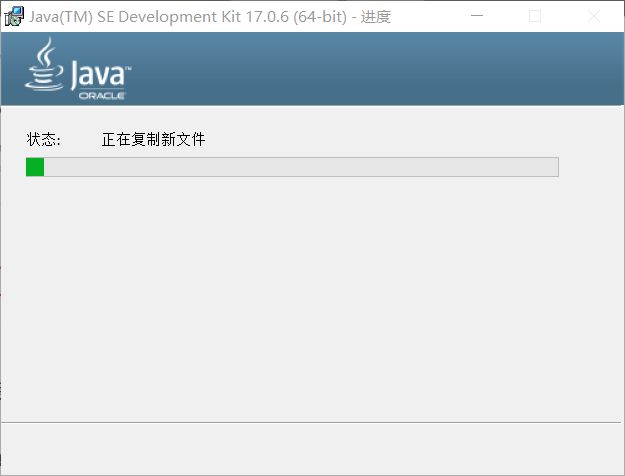Click the ORACLE logo text
The height and width of the screenshot is (476, 625).
[x=102, y=96]
